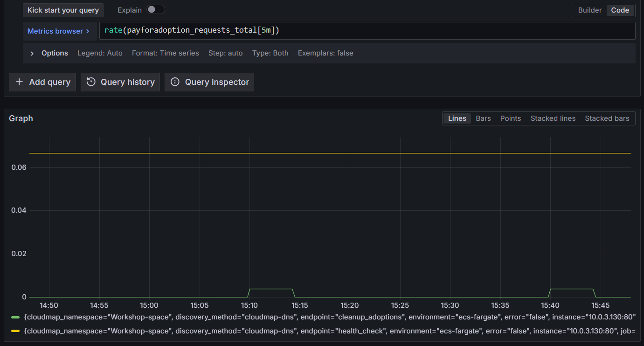The height and width of the screenshot is (346, 644).
Task: Switch graph to Bars mode
Action: click(x=483, y=118)
